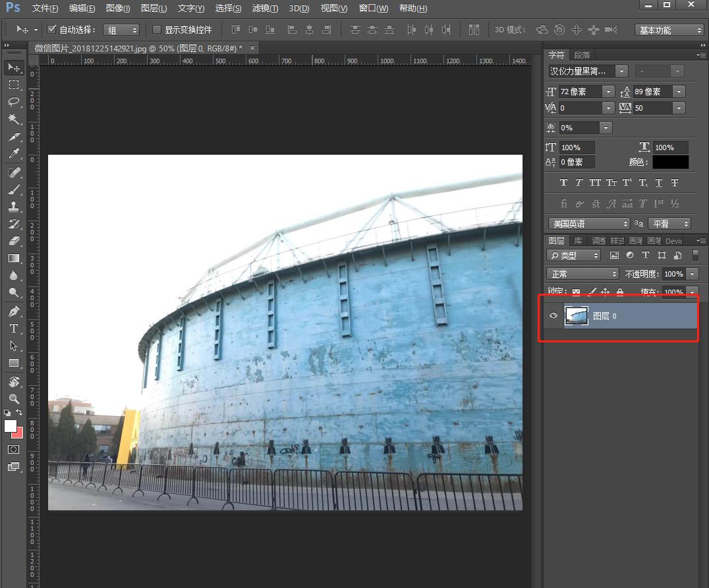Click the 图层 0 layer thumbnail
709x588 pixels.
coord(577,316)
